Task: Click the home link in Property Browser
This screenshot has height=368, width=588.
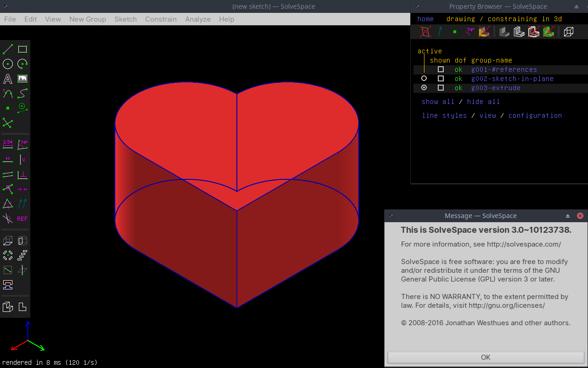Action: point(425,19)
